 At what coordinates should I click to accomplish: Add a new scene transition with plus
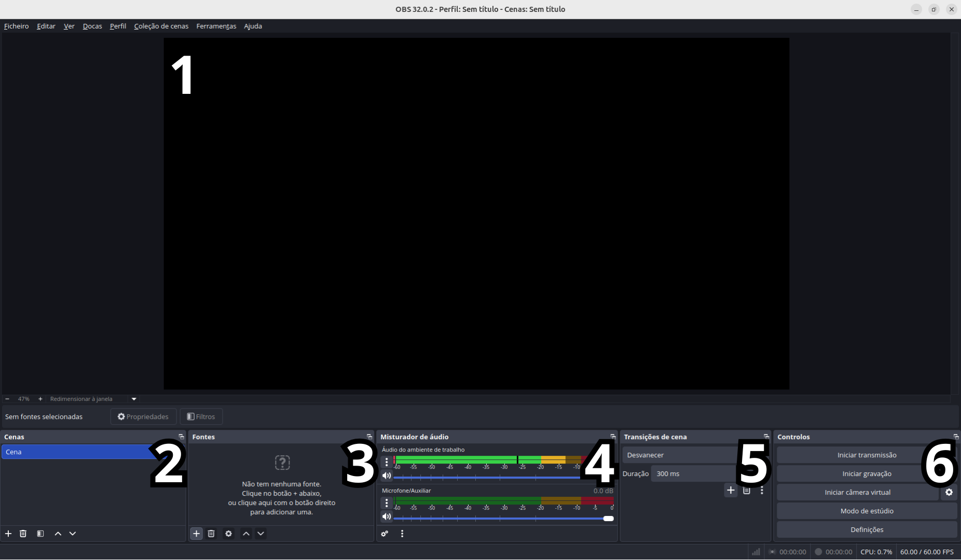point(731,491)
